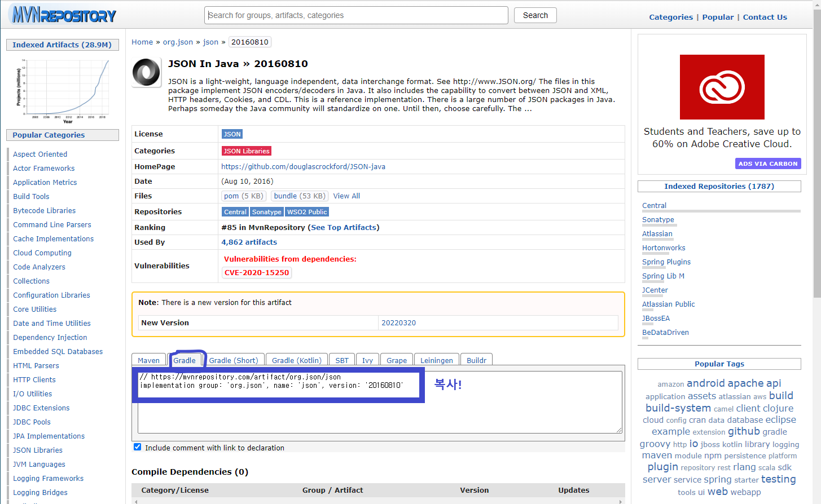Image resolution: width=821 pixels, height=504 pixels.
Task: Click the JSON In Java artifact icon
Action: point(146,73)
